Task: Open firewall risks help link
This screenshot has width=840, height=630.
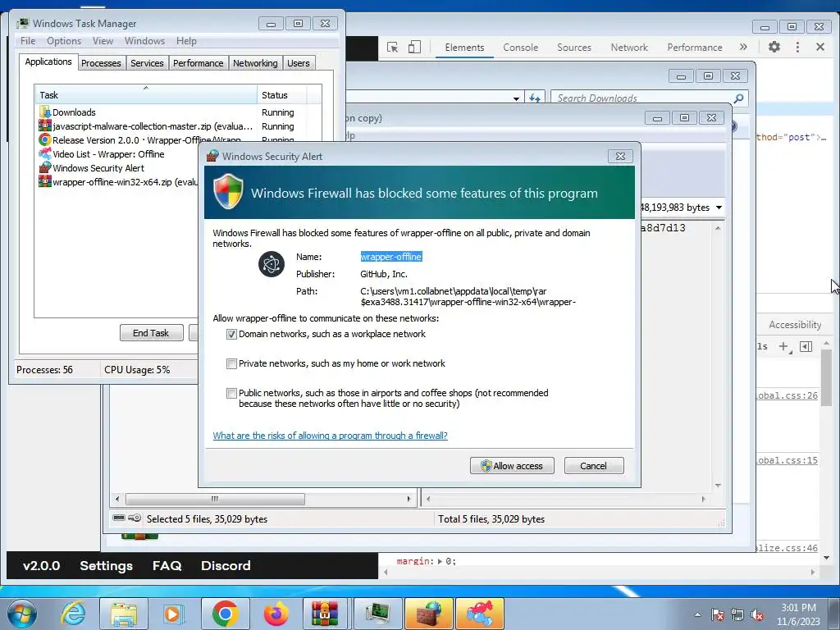Action: (x=330, y=436)
